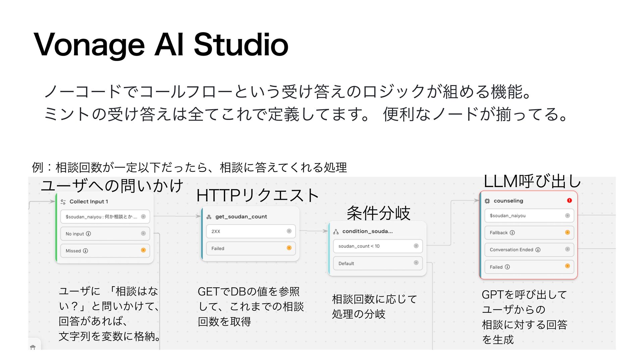This screenshot has width=644, height=362.
Task: Click the Failed row in counseling node
Action: click(529, 267)
